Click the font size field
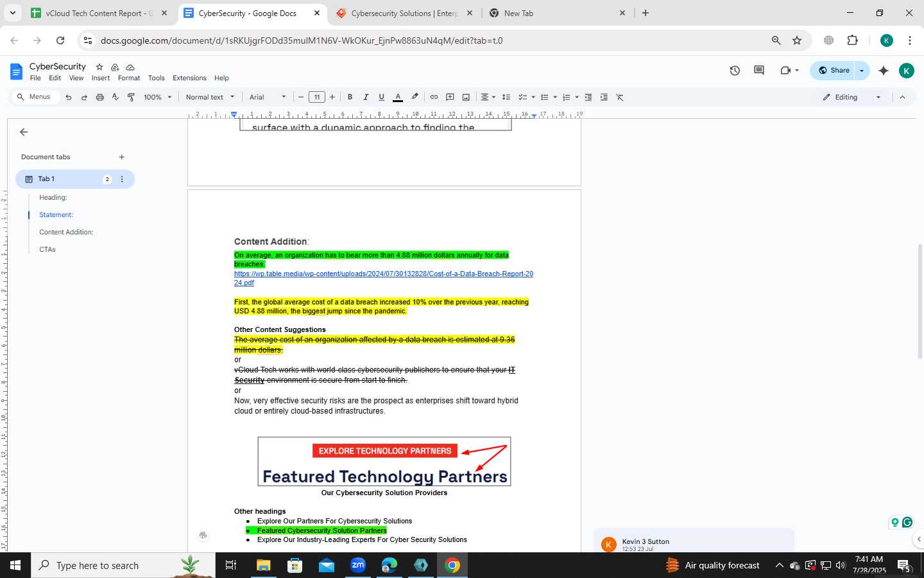Image resolution: width=924 pixels, height=578 pixels. coord(317,97)
